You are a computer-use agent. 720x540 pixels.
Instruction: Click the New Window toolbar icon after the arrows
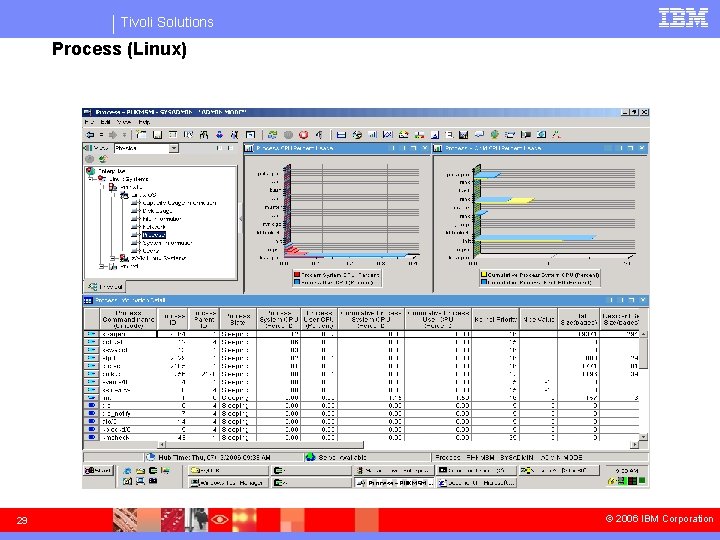pos(141,135)
